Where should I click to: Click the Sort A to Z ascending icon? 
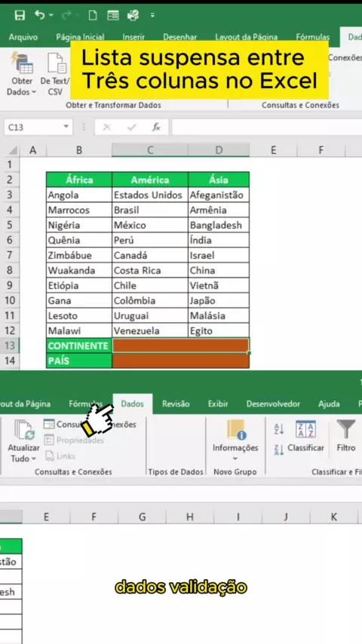pyautogui.click(x=279, y=429)
